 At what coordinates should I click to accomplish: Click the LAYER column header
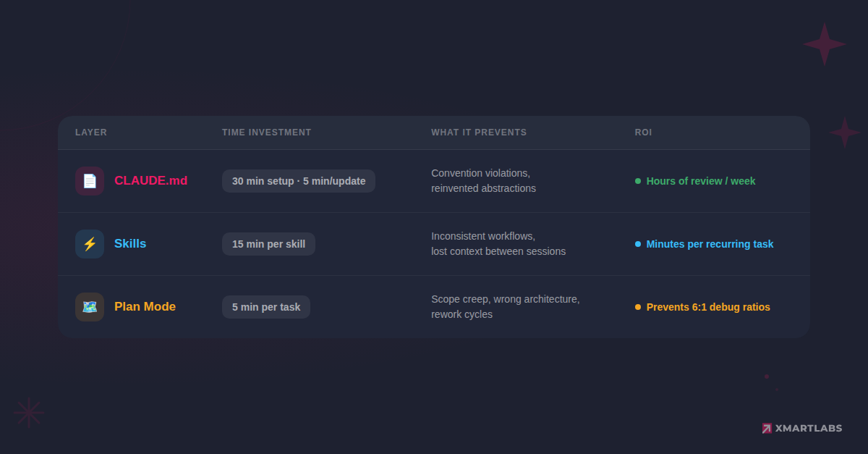pyautogui.click(x=91, y=133)
